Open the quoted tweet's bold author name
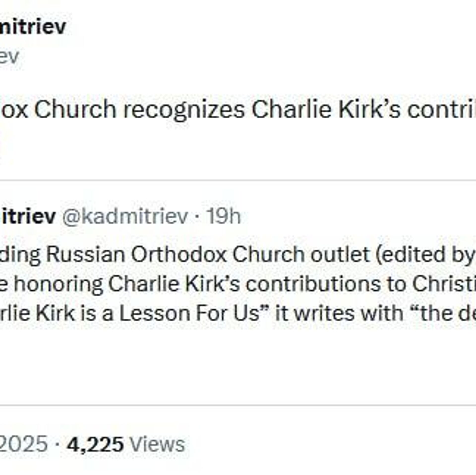Screen dimensions: 476x475 [x=29, y=216]
